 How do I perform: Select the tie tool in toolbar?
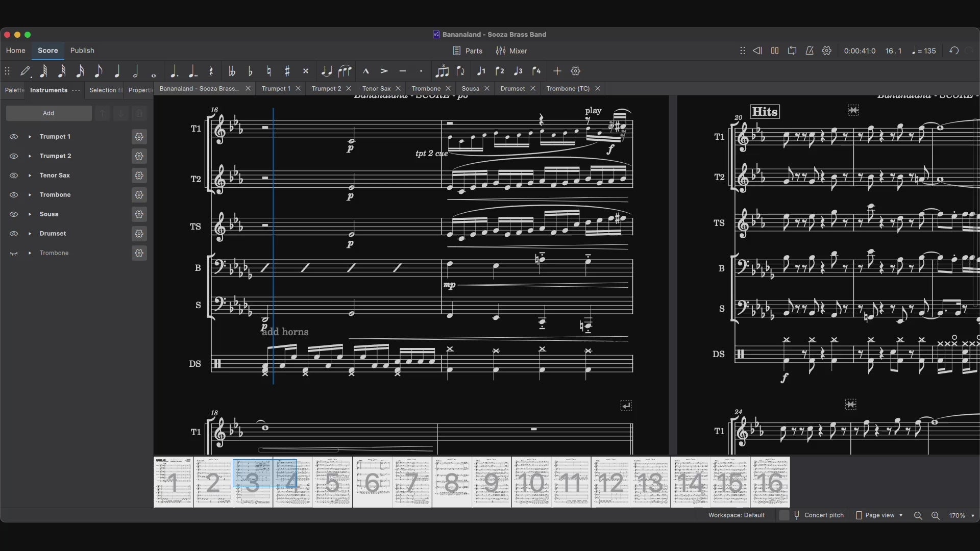(x=327, y=71)
